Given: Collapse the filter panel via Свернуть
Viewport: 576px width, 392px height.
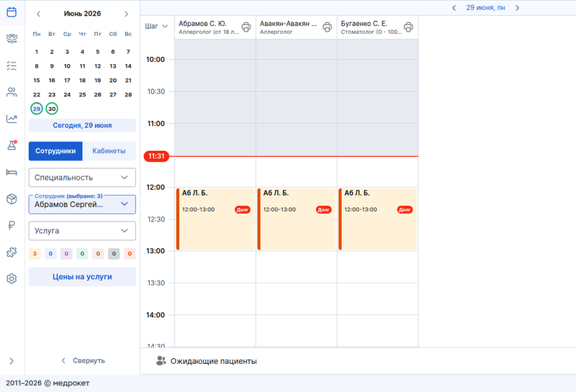Looking at the screenshot, I should click(83, 360).
